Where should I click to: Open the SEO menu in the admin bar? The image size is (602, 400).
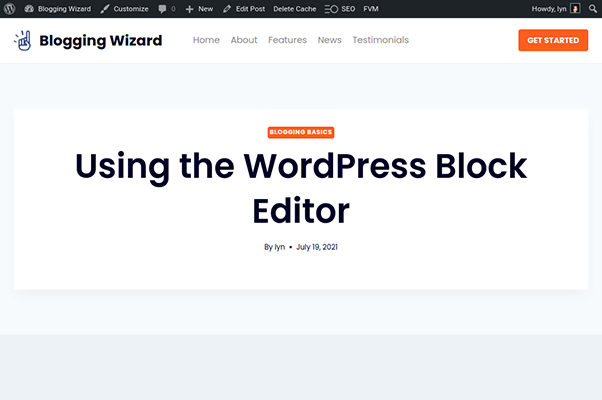340,8
